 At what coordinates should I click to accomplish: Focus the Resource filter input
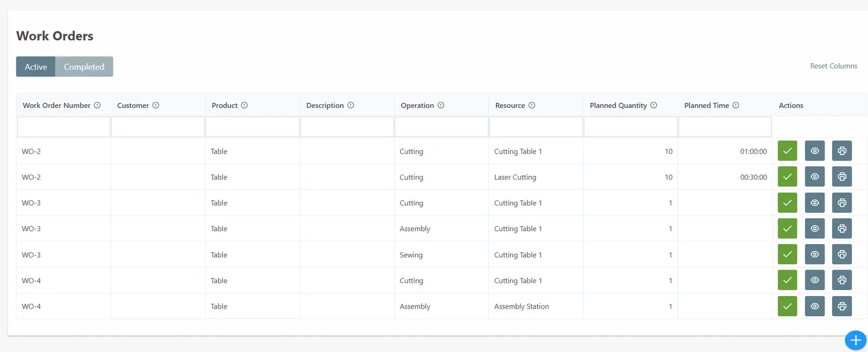[536, 127]
